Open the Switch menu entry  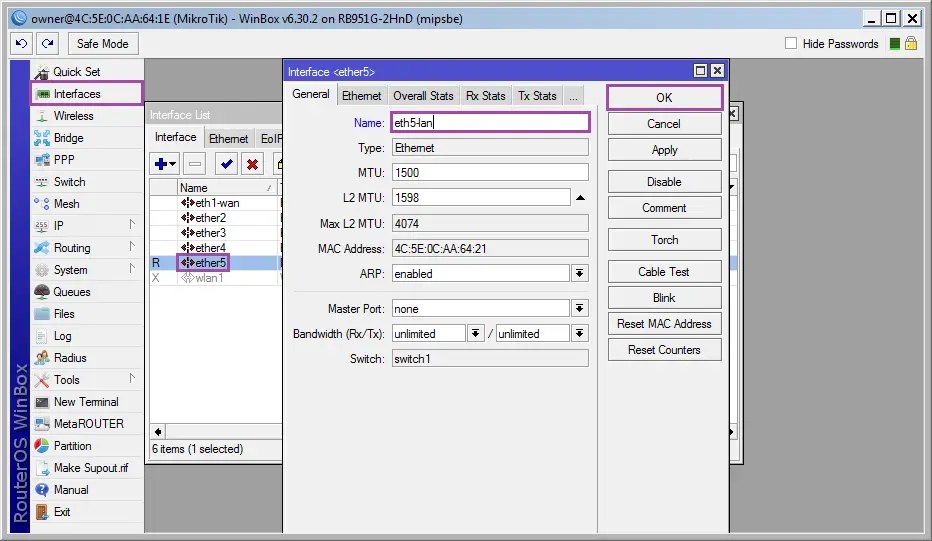(87, 182)
